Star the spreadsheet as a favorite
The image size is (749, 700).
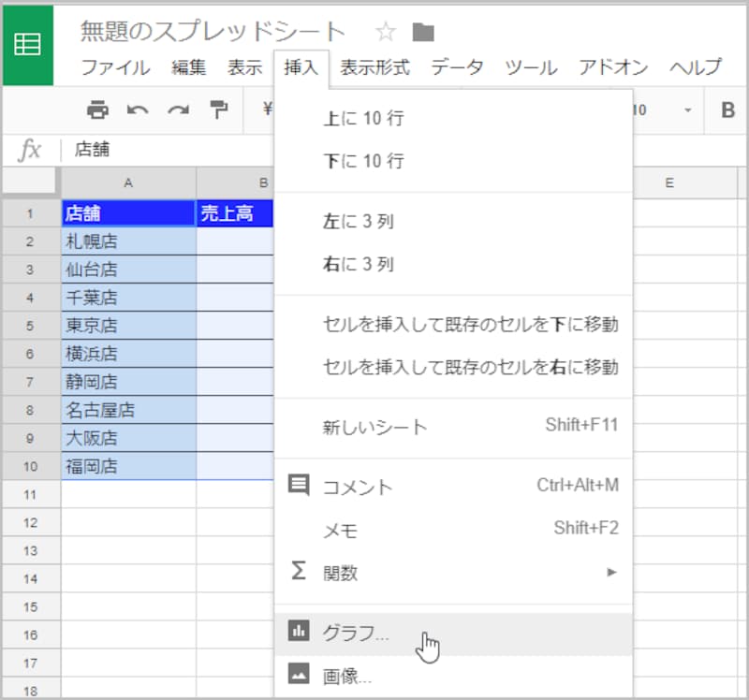(386, 31)
